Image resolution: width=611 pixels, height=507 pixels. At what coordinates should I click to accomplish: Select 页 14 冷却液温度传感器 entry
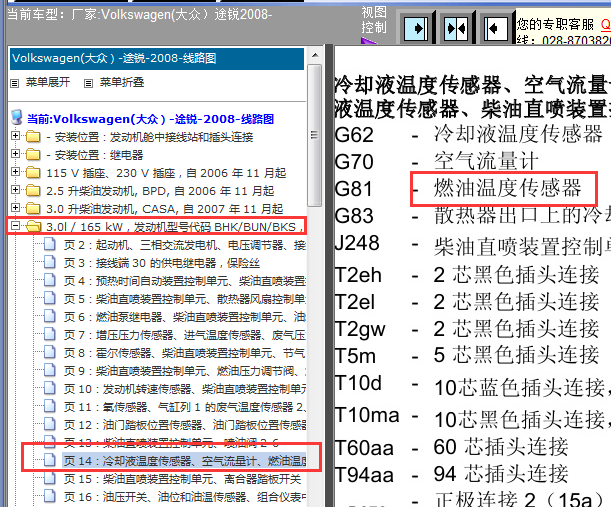(180, 461)
